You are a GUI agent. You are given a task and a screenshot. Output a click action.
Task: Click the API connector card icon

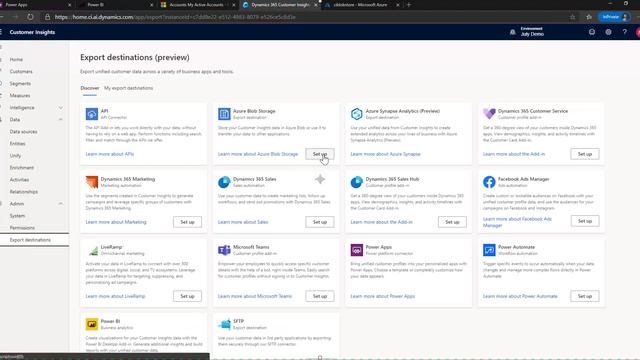92,114
